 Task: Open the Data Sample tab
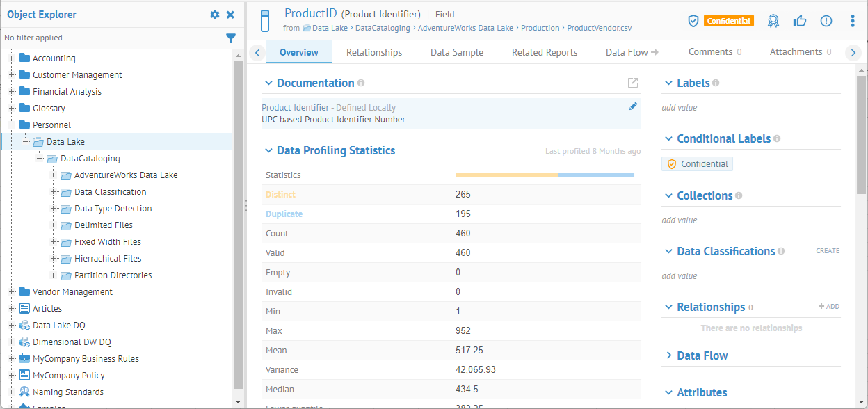click(x=456, y=52)
